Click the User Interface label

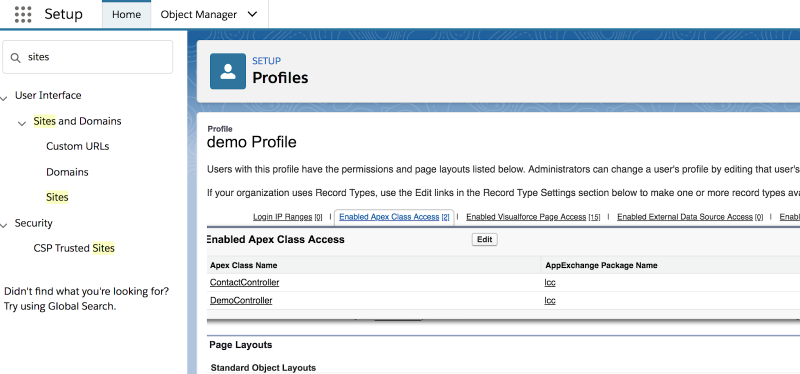pos(48,95)
